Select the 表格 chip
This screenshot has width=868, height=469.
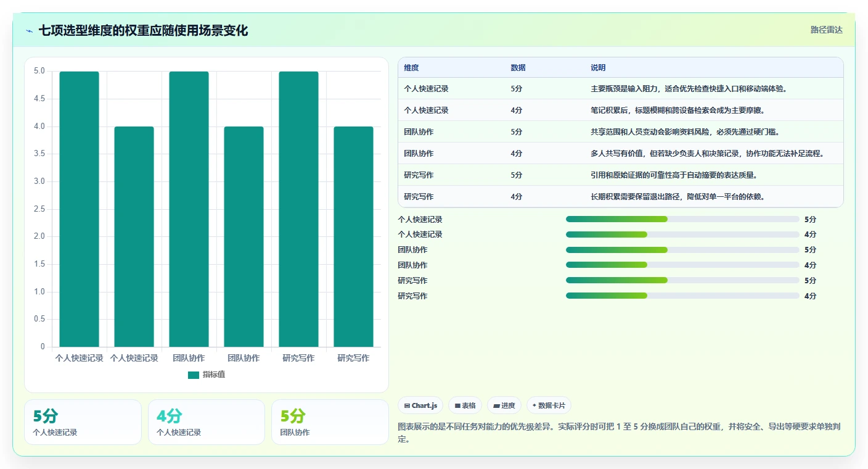point(465,405)
